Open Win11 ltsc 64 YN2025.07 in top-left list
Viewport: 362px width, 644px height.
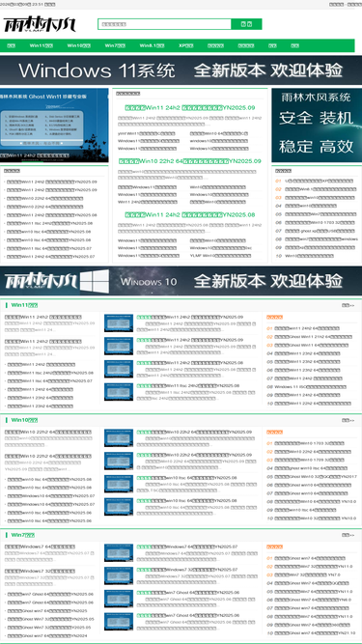click(x=49, y=248)
